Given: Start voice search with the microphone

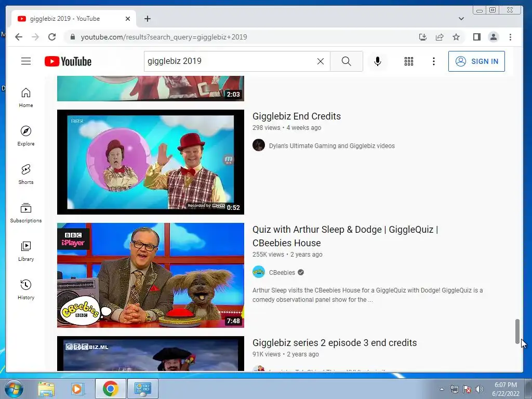Looking at the screenshot, I should 377,61.
